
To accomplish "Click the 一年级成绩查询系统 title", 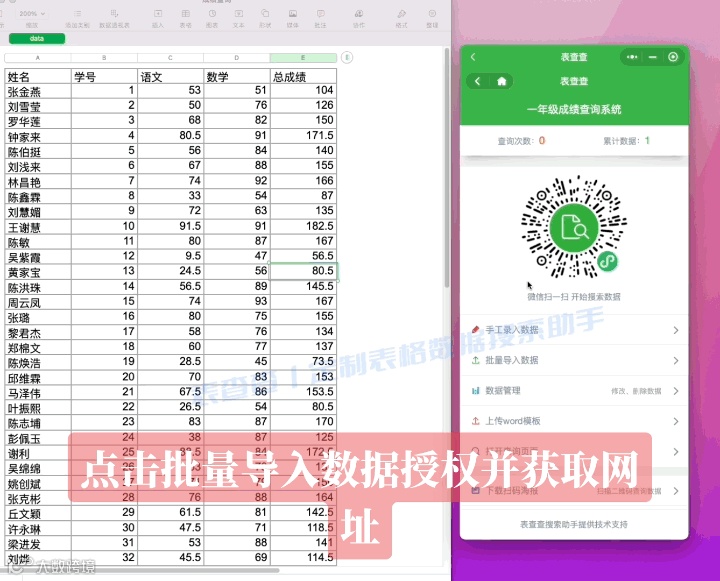I will tap(574, 109).
